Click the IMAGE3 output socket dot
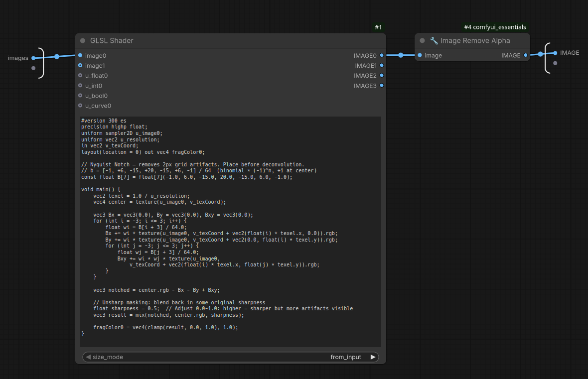 click(382, 86)
